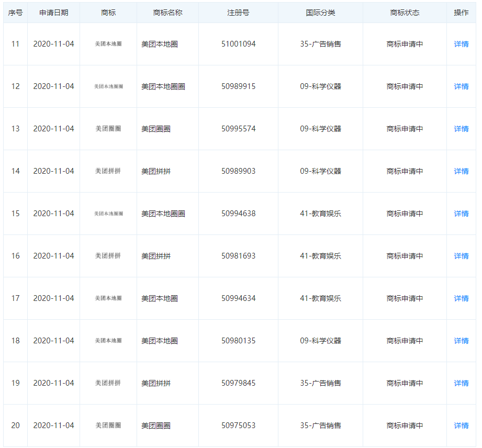The height and width of the screenshot is (448, 482).
Task: Open 详情 for registration number 51001094
Action: coord(461,44)
